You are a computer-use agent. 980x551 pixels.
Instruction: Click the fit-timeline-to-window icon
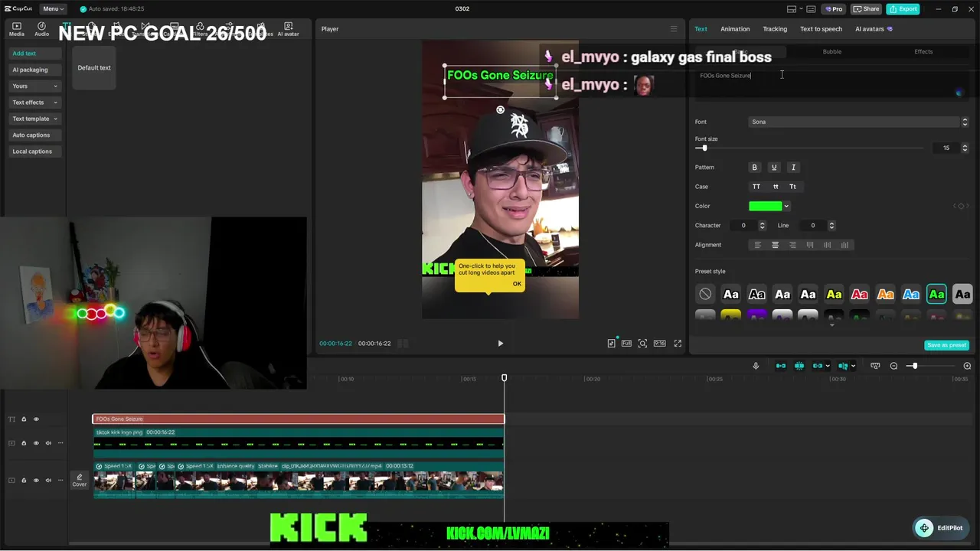pos(875,366)
